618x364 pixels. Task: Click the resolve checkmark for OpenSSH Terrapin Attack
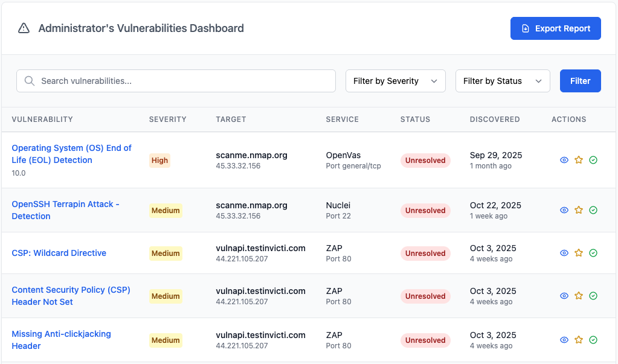pyautogui.click(x=593, y=210)
